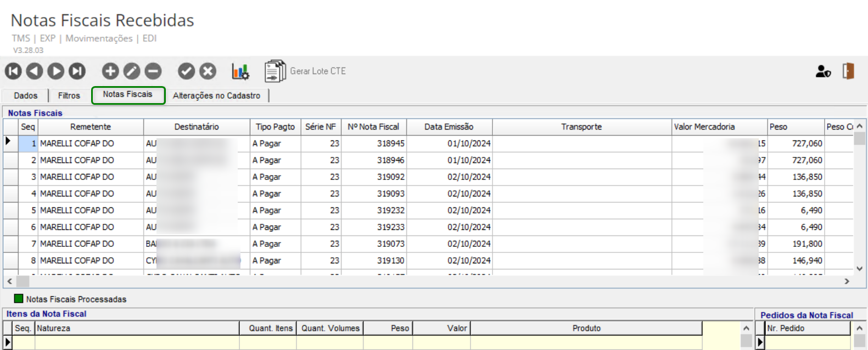Click emission date in Seq 8 row

point(449,261)
